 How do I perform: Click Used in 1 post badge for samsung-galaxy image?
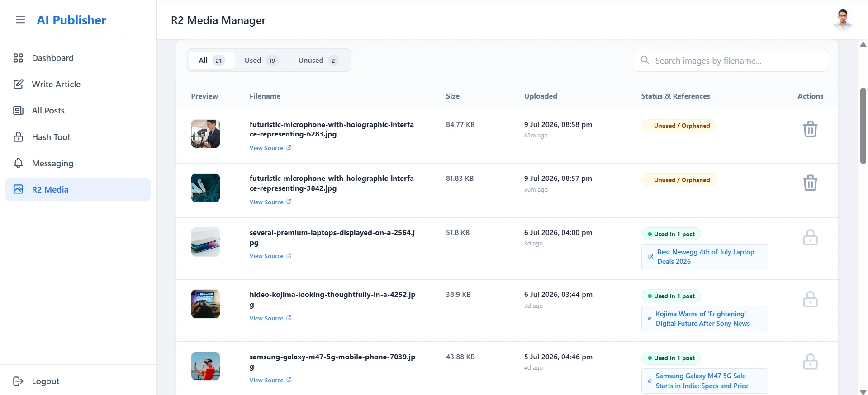[x=671, y=358]
